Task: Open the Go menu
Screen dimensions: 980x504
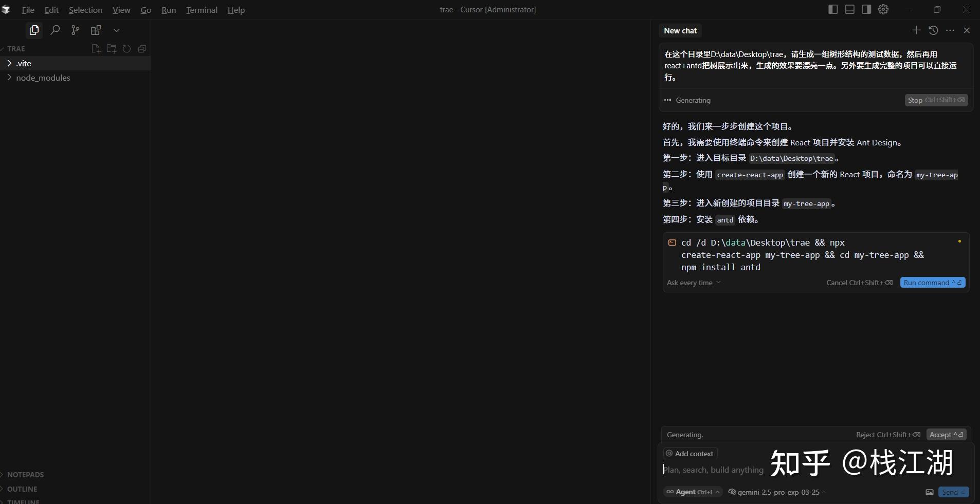Action: [146, 10]
